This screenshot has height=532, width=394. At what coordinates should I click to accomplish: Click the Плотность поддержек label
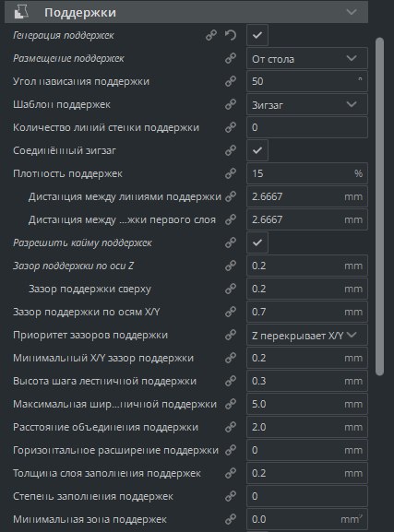67,173
